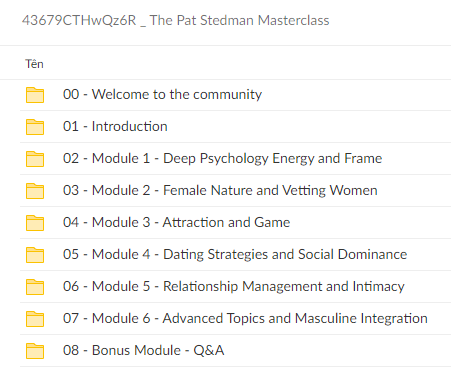Select folder icon for Module 5 Relationship Management

[x=35, y=287]
